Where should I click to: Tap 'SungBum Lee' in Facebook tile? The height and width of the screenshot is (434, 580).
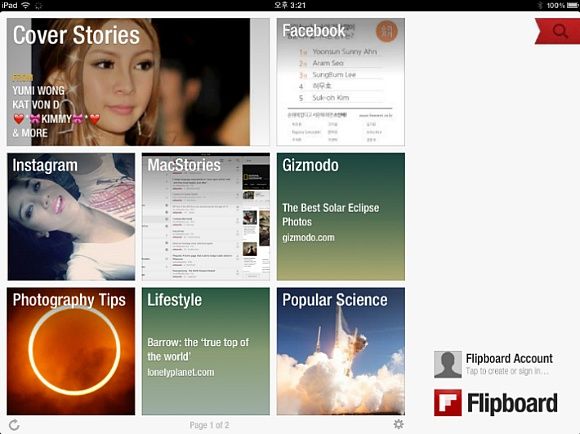click(334, 75)
